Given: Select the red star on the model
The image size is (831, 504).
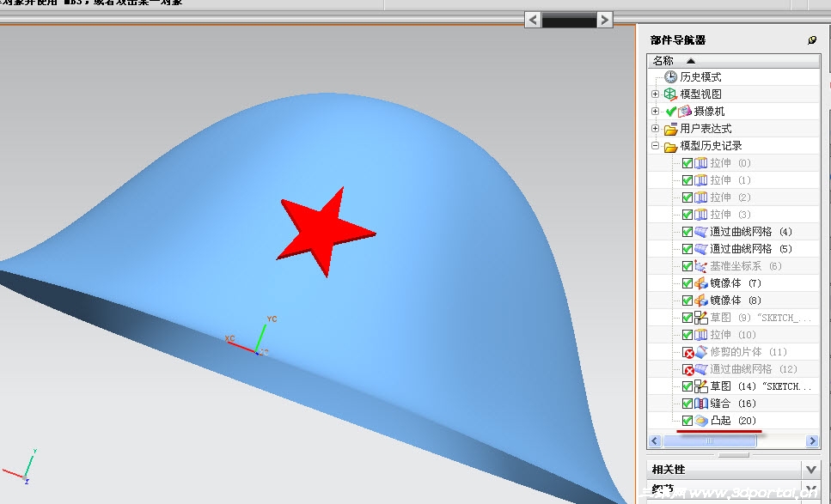Looking at the screenshot, I should [325, 231].
